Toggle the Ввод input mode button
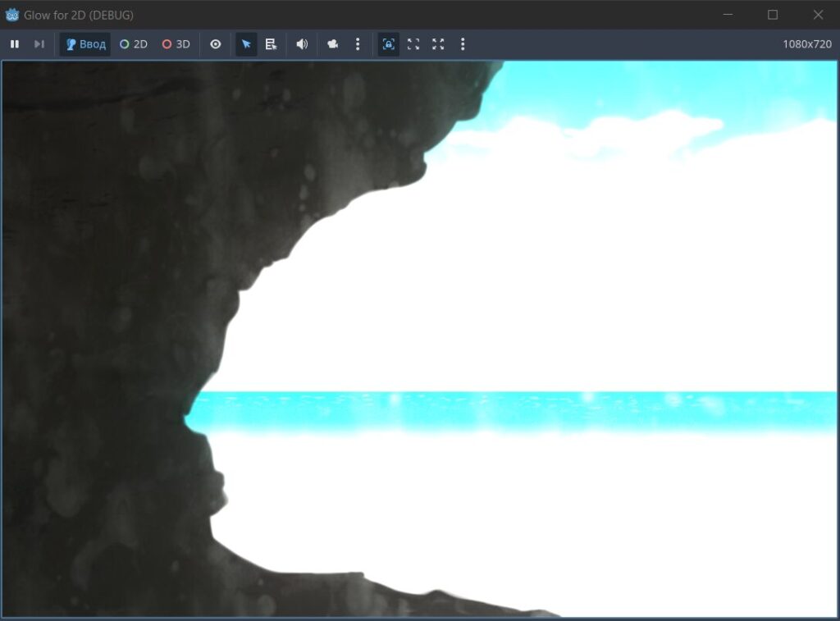 tap(85, 44)
